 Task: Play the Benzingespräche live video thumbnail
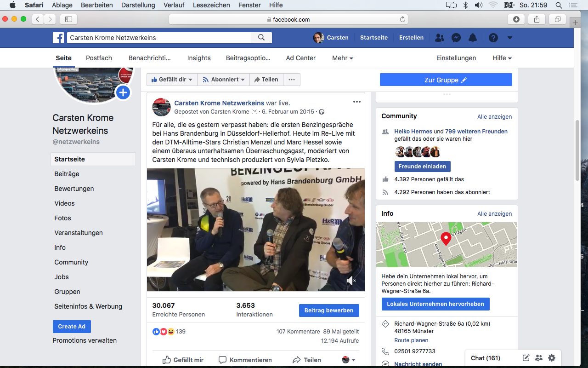click(256, 230)
